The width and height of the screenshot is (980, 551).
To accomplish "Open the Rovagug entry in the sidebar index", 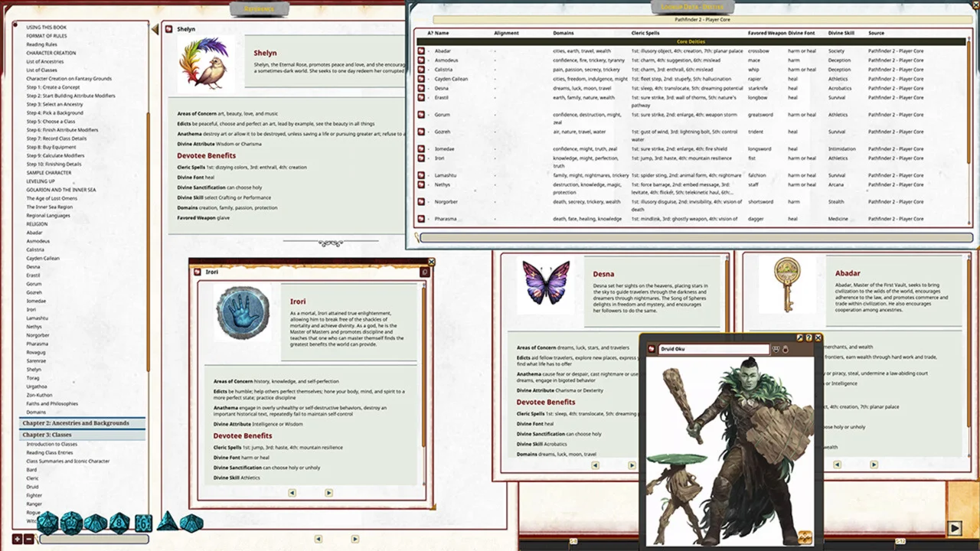I will point(37,353).
